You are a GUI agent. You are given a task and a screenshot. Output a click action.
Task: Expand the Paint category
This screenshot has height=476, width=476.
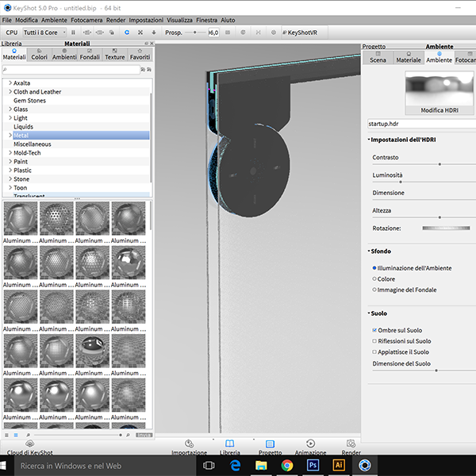click(10, 161)
